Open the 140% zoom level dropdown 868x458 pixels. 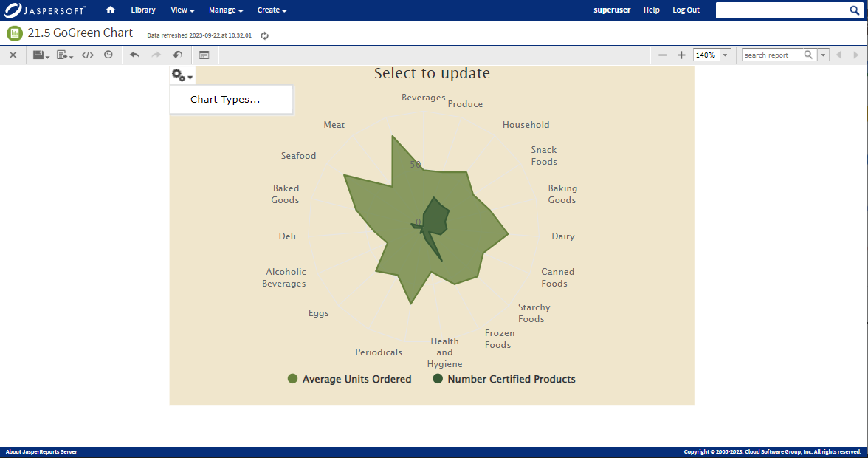click(725, 55)
